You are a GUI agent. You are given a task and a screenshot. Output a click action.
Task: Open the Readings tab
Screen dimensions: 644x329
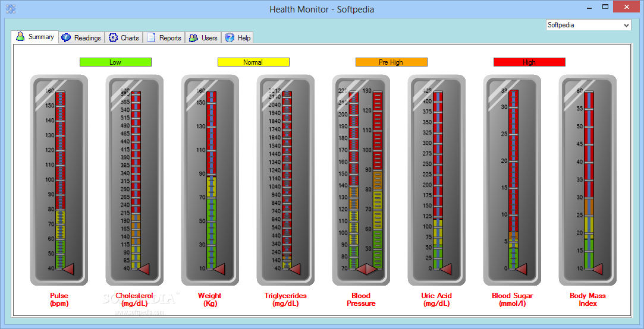click(81, 38)
